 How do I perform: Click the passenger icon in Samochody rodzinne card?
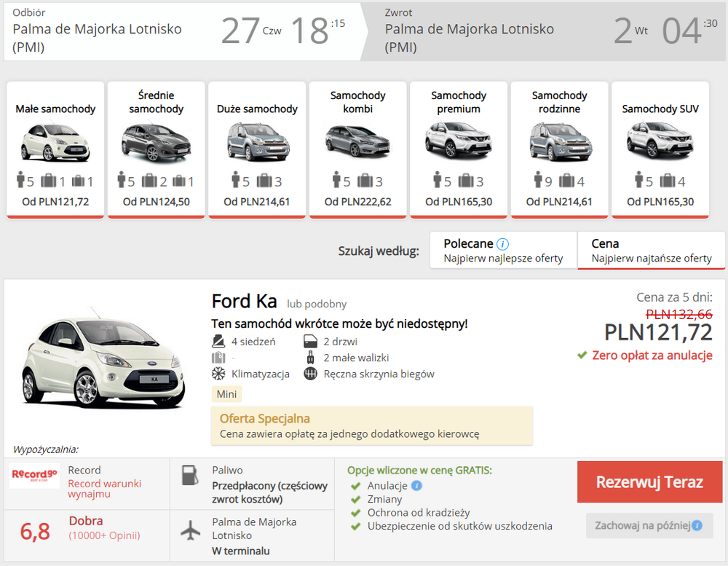tap(538, 179)
